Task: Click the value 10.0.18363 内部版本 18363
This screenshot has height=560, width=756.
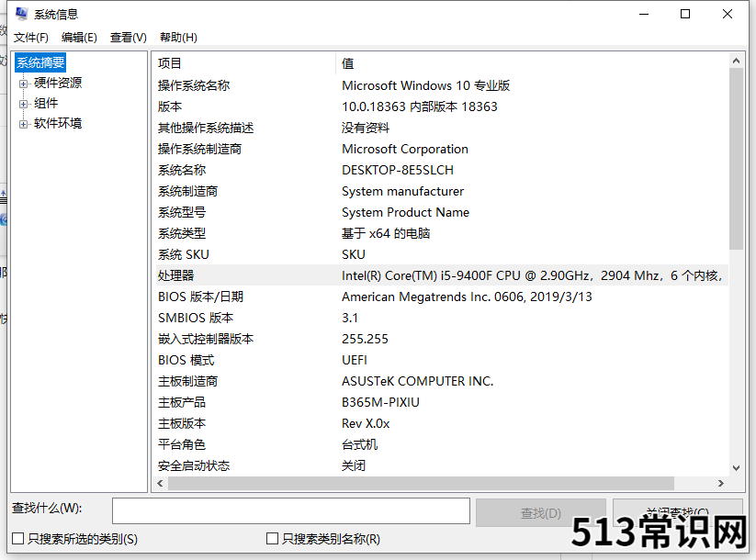Action: pyautogui.click(x=420, y=107)
